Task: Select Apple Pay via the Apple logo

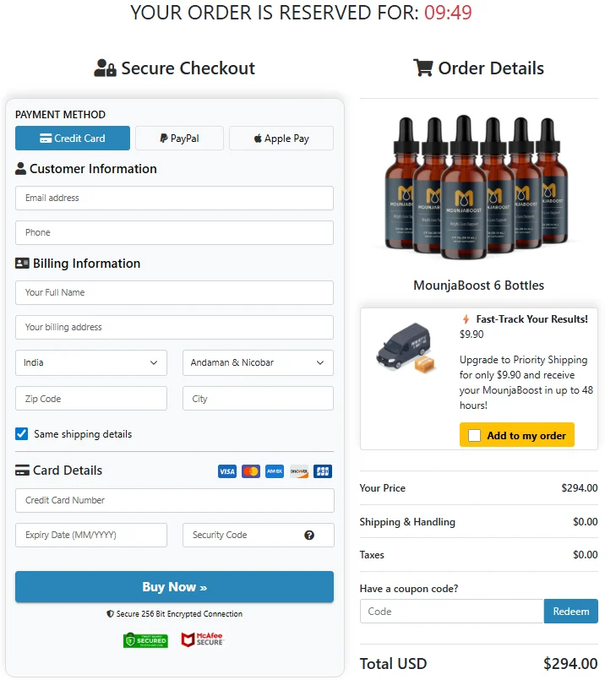Action: coord(259,138)
